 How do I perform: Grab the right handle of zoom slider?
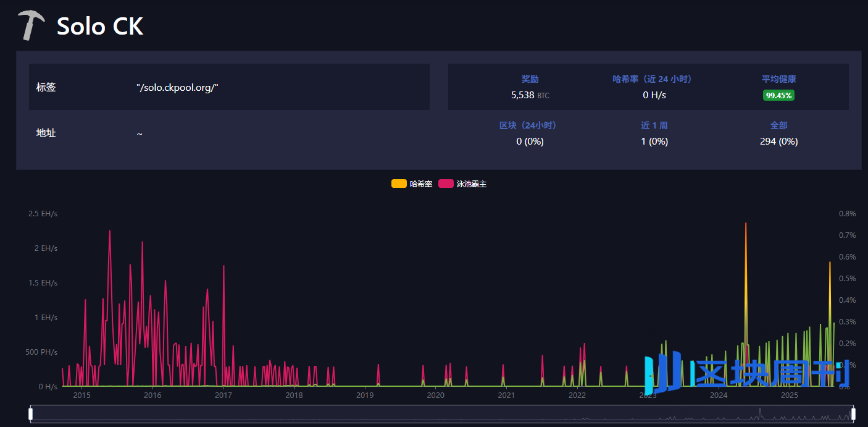pyautogui.click(x=853, y=414)
